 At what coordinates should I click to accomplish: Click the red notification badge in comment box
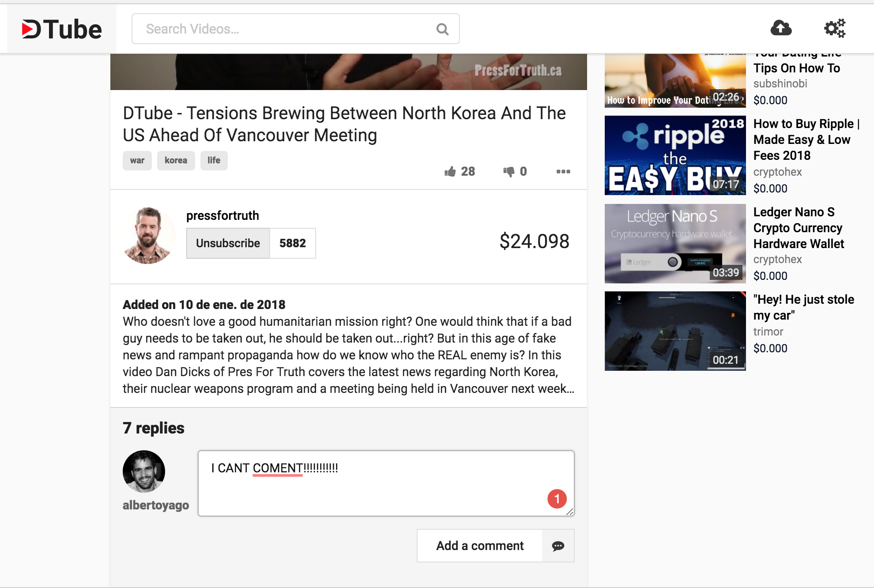(557, 499)
